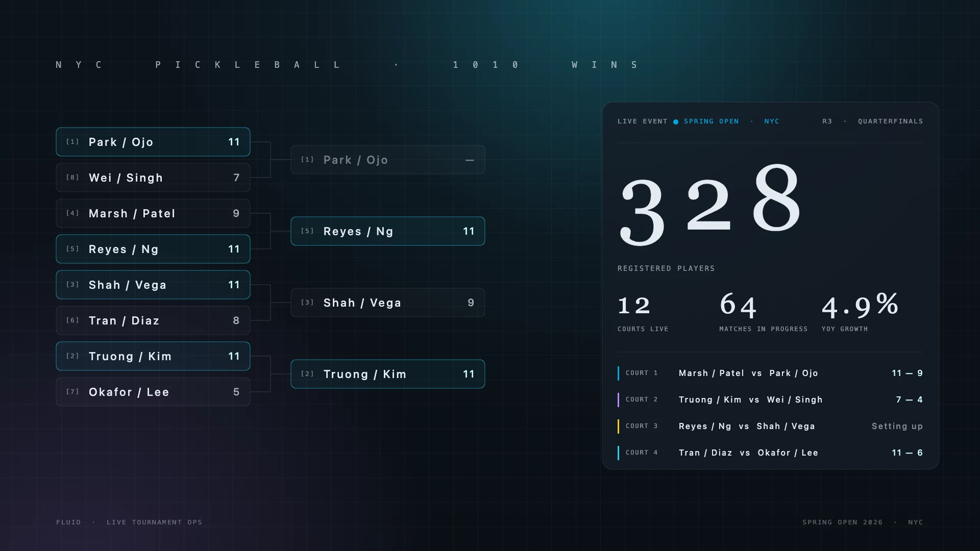Open the Shah / Vega semifinal card scoring 9

coord(388,303)
